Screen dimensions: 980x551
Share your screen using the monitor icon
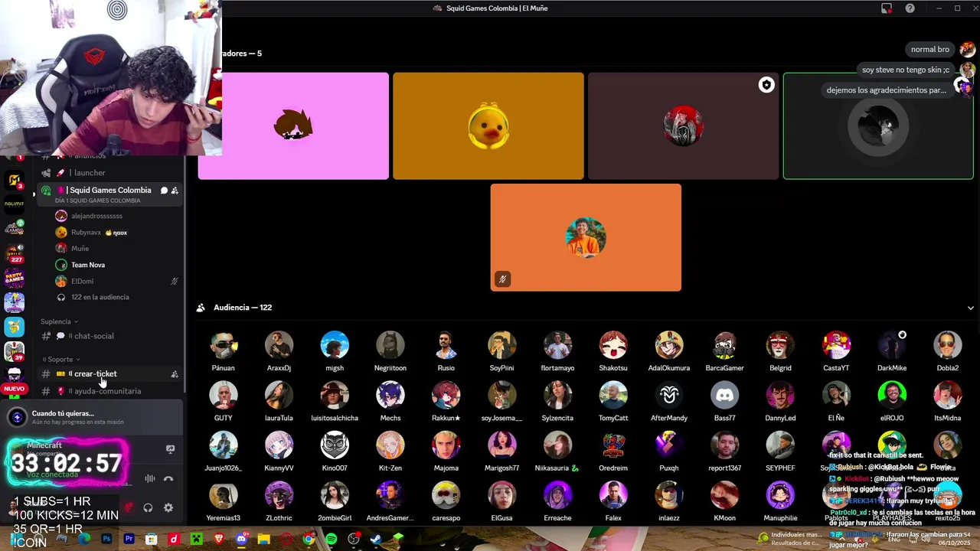(x=170, y=449)
